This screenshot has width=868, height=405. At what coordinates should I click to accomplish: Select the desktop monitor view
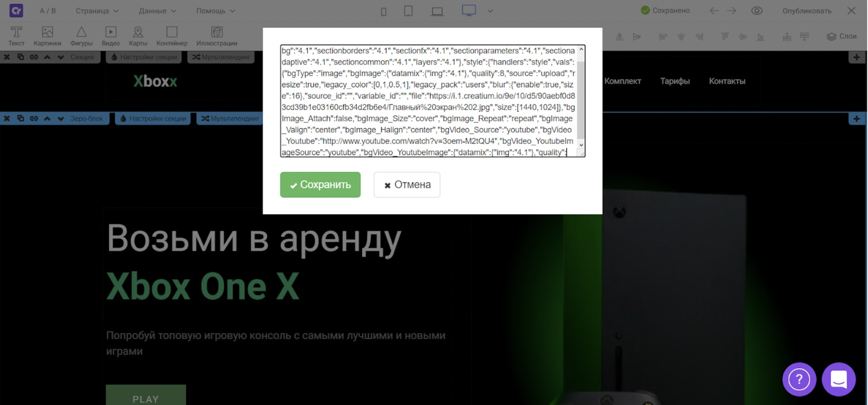pyautogui.click(x=469, y=10)
